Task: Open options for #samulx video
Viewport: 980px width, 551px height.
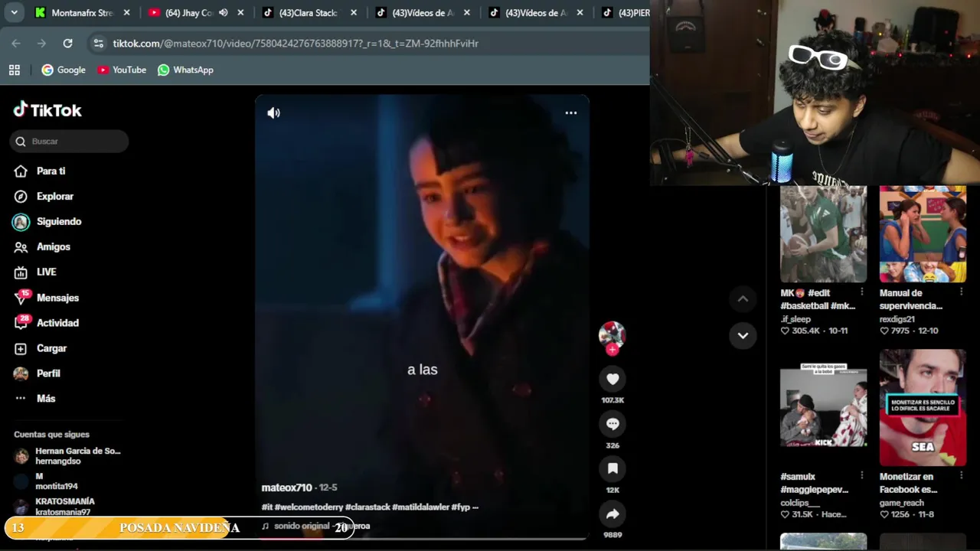Action: click(x=862, y=476)
